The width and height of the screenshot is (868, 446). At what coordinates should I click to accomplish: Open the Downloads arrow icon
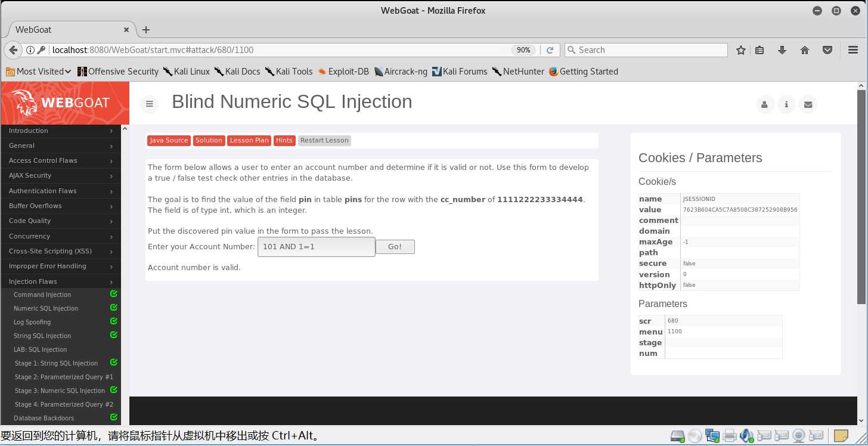click(x=782, y=50)
